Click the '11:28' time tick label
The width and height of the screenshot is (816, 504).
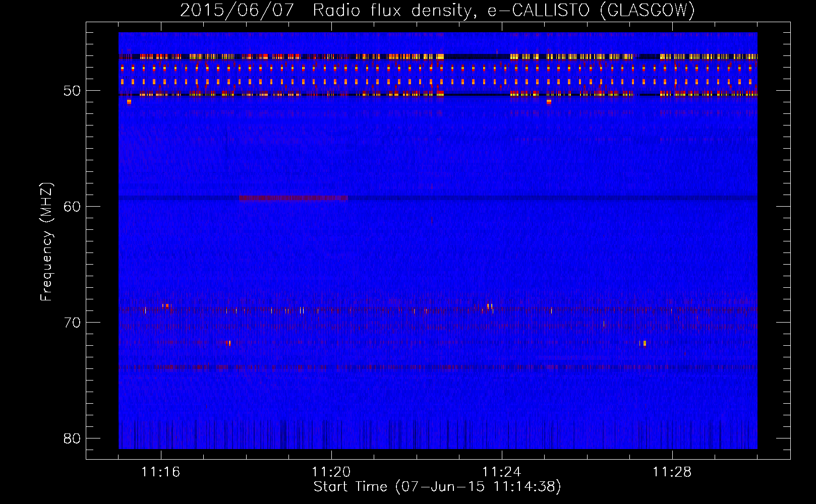pos(672,472)
